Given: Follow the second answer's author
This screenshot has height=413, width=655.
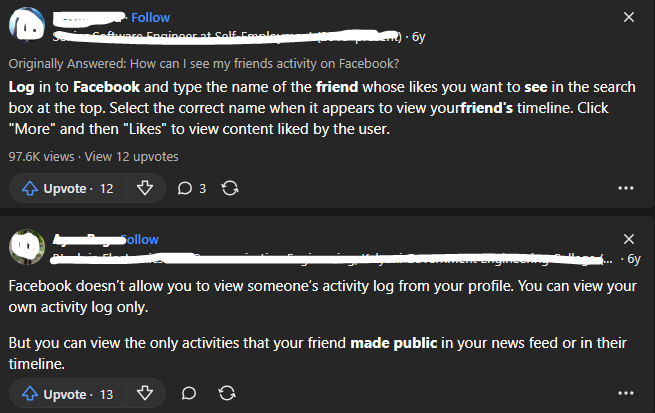Looking at the screenshot, I should click(x=140, y=240).
